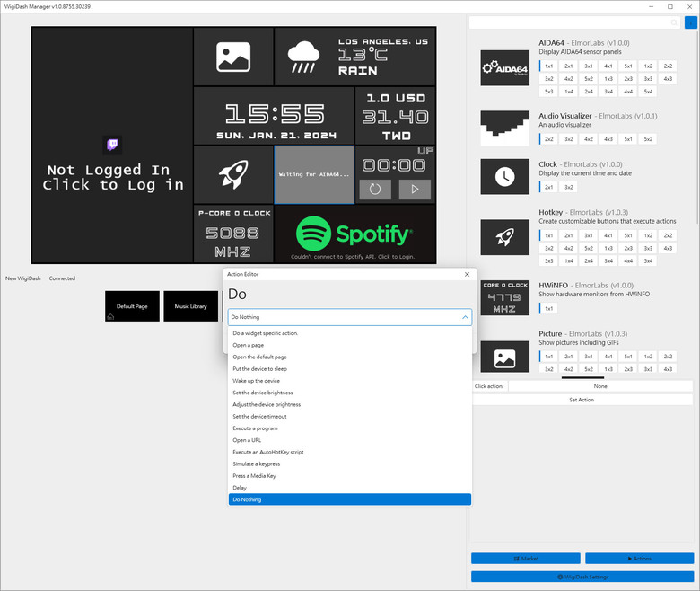Click the Hotkey rocket thumbnail in list
The image size is (700, 591).
tap(505, 237)
